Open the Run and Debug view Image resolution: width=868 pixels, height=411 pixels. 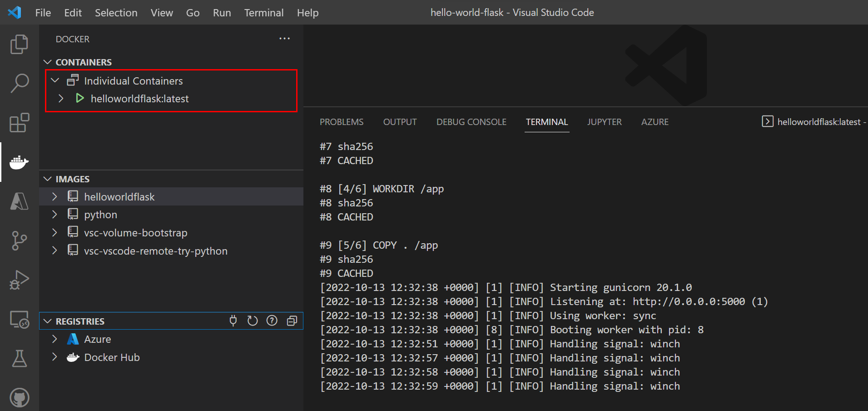tap(19, 280)
